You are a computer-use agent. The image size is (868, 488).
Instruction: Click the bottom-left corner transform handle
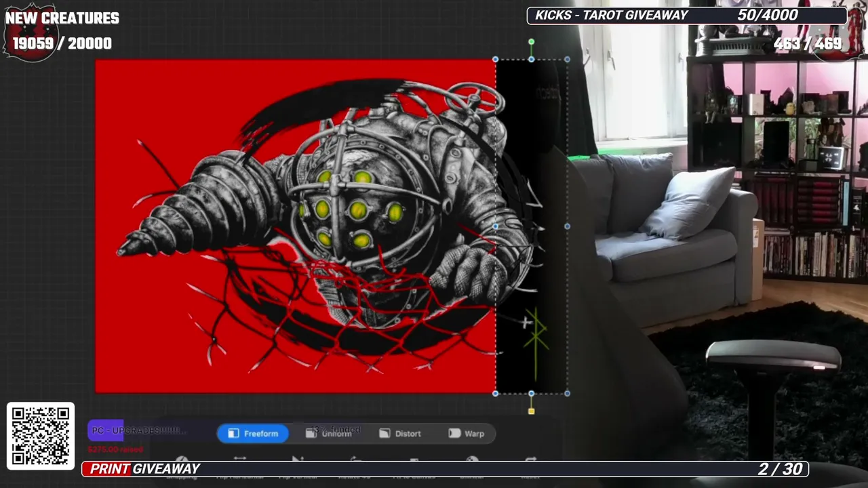tap(496, 393)
